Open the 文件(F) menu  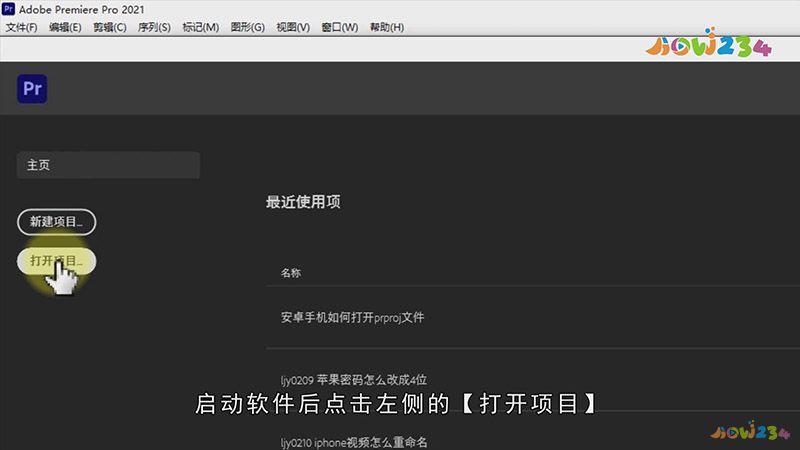(21, 27)
